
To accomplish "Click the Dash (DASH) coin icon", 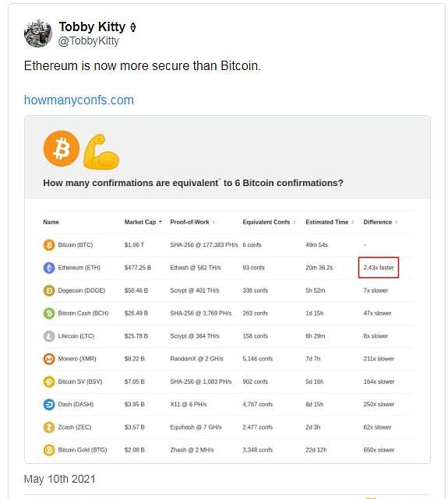I will (49, 405).
